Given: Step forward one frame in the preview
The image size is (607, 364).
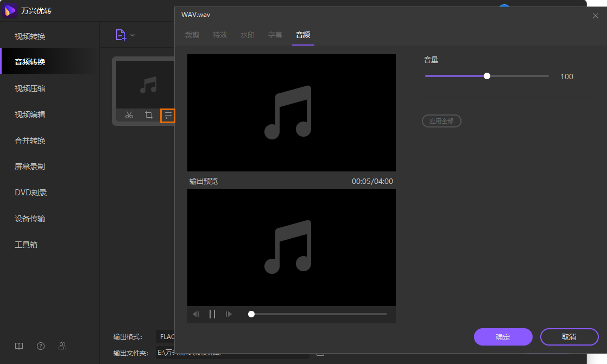Looking at the screenshot, I should pos(229,314).
